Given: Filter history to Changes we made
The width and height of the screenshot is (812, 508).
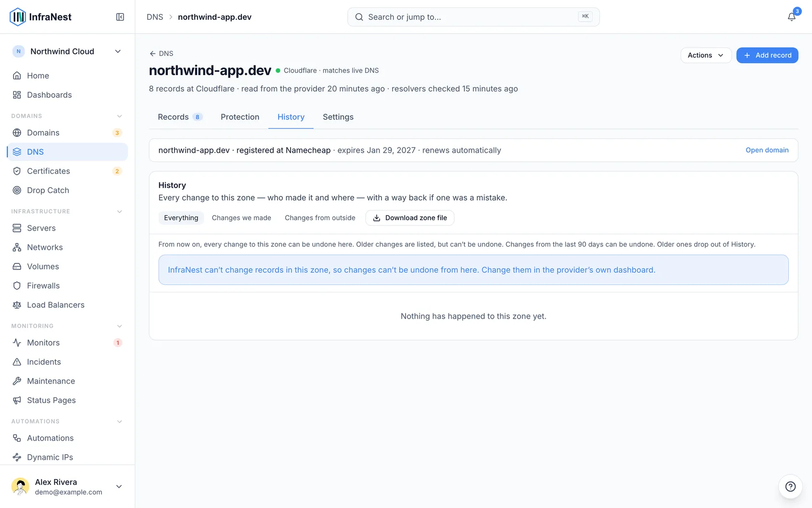Looking at the screenshot, I should pyautogui.click(x=241, y=218).
